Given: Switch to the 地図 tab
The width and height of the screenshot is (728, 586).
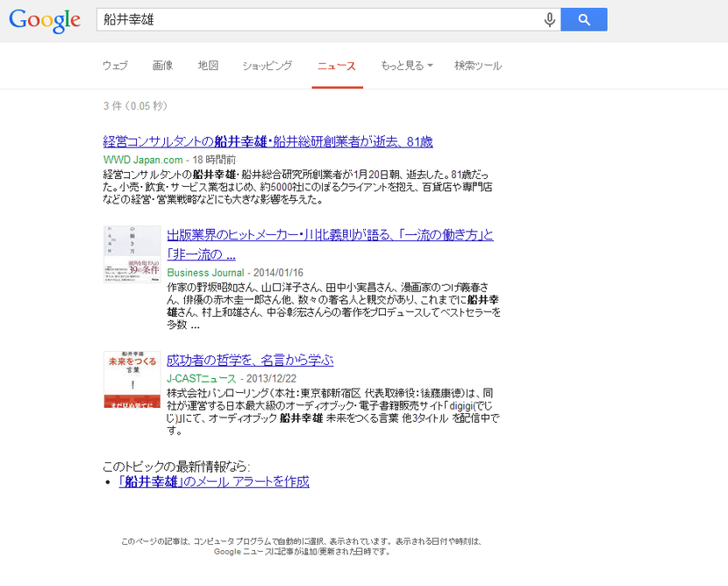Looking at the screenshot, I should 208,66.
